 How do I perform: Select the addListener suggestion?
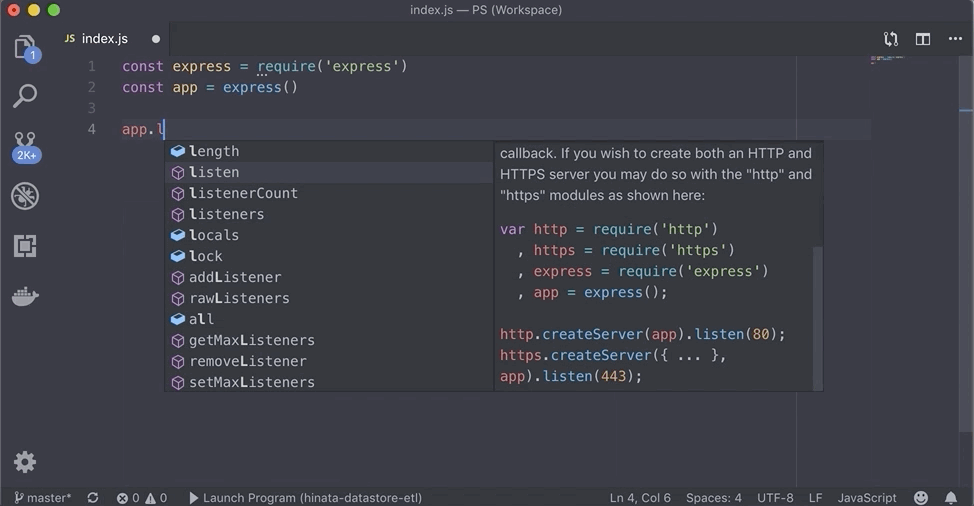point(329,277)
